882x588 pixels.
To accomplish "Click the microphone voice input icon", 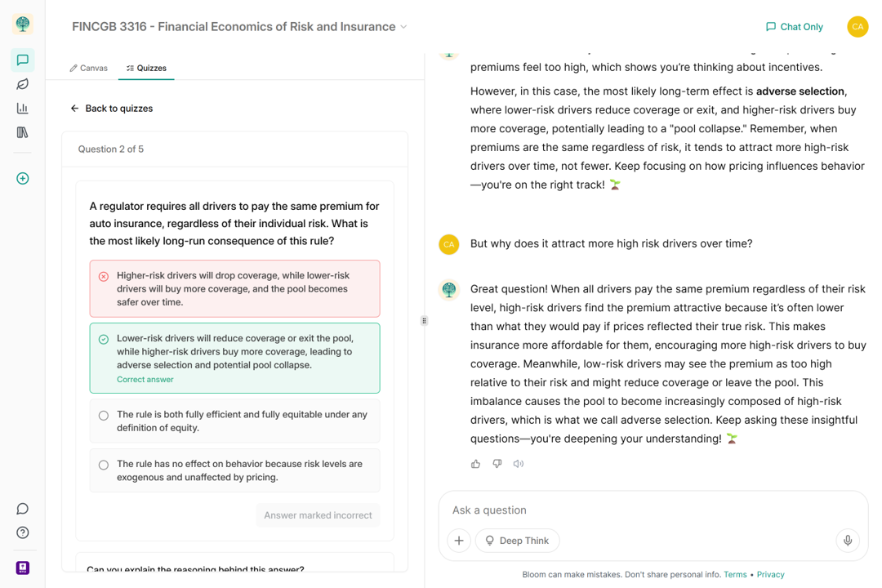I will (848, 541).
